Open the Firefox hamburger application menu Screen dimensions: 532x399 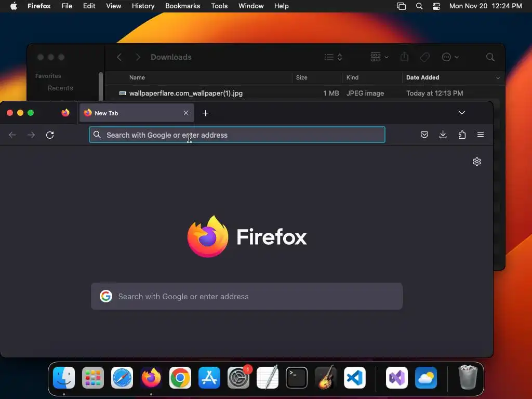point(481,135)
